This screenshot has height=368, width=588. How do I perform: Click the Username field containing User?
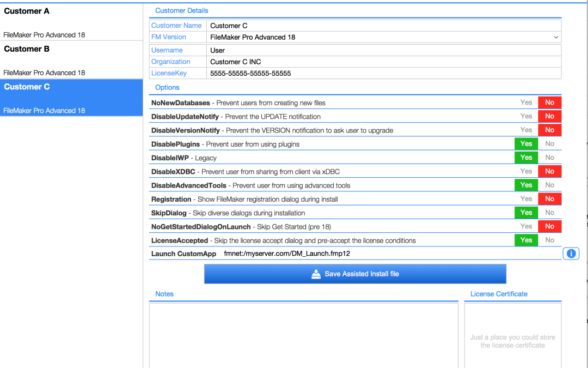384,50
